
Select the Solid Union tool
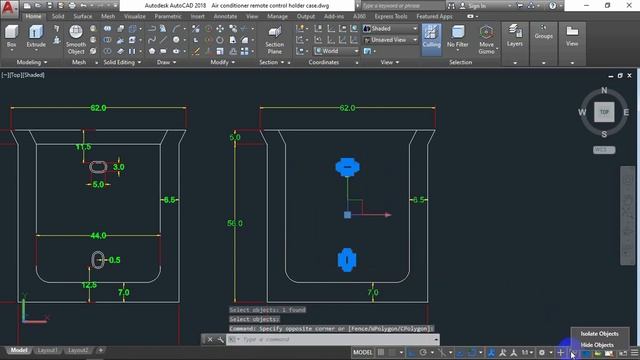(x=107, y=29)
